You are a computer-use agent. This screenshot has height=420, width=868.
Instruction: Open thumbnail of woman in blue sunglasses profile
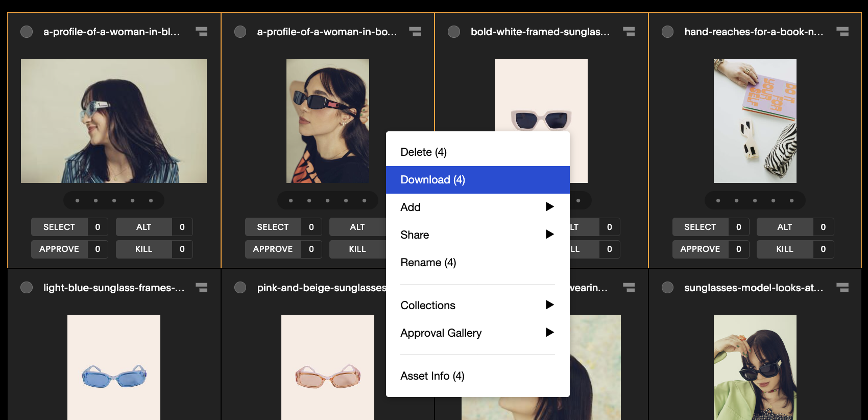(114, 121)
